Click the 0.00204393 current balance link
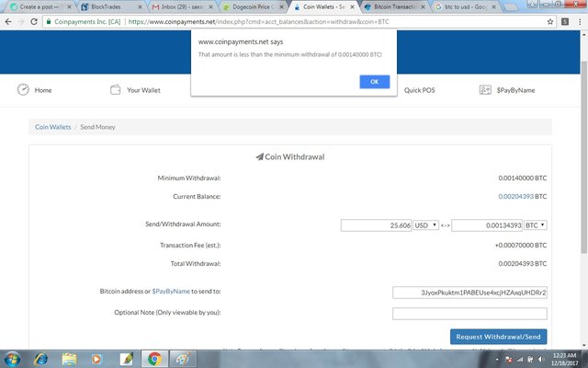Image resolution: width=588 pixels, height=368 pixels. coord(515,196)
